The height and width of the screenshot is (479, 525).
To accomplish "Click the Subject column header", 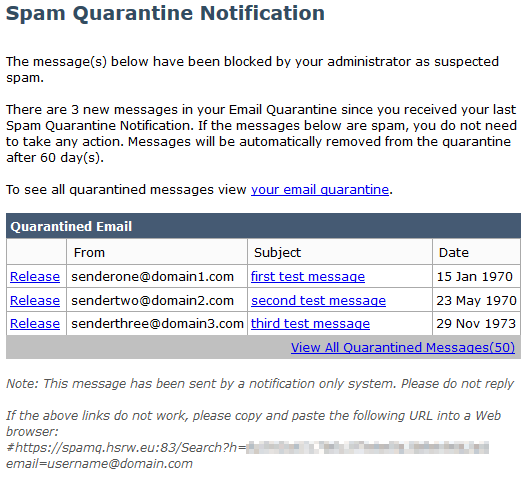I will pos(278,252).
